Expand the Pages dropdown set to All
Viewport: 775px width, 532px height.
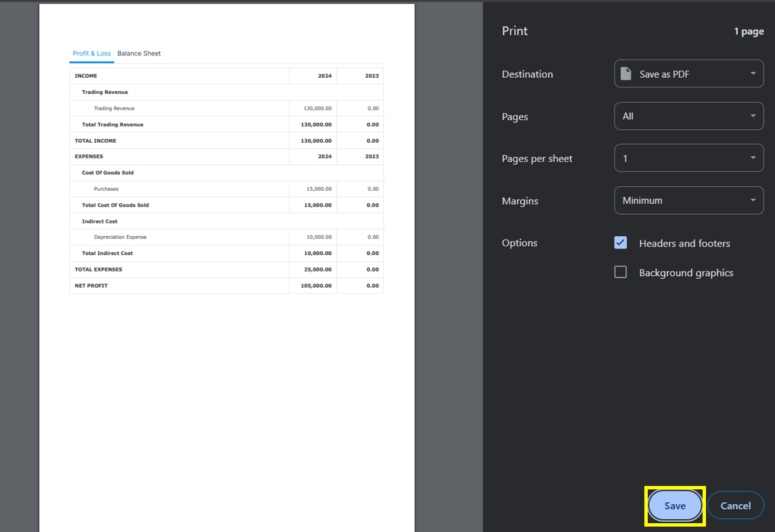689,116
